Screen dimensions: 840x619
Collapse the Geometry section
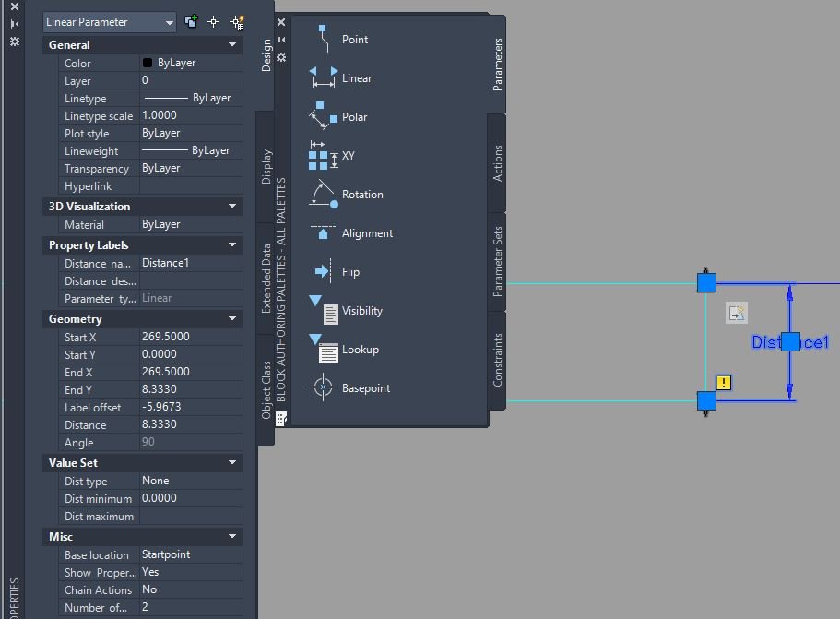(x=232, y=318)
